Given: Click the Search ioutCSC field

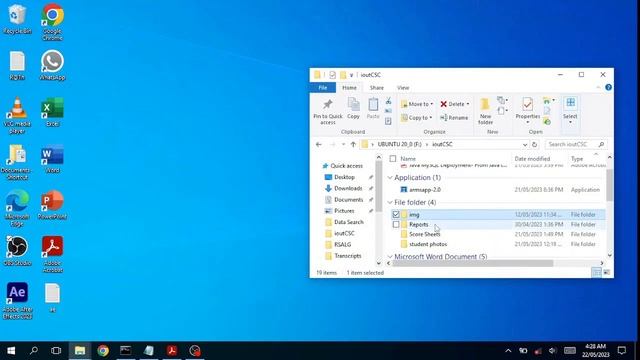Looking at the screenshot, I should [x=576, y=144].
